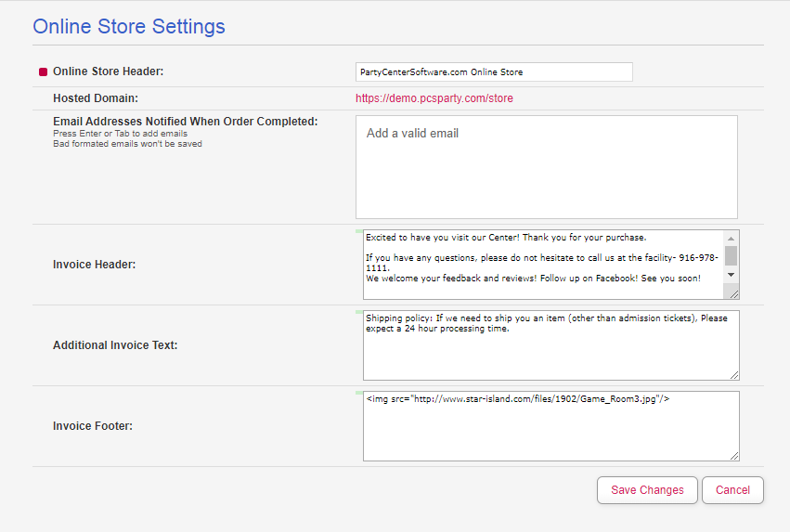Image resolution: width=790 pixels, height=532 pixels.
Task: Click the Invoice Header scrollbar down arrow
Action: (x=731, y=275)
